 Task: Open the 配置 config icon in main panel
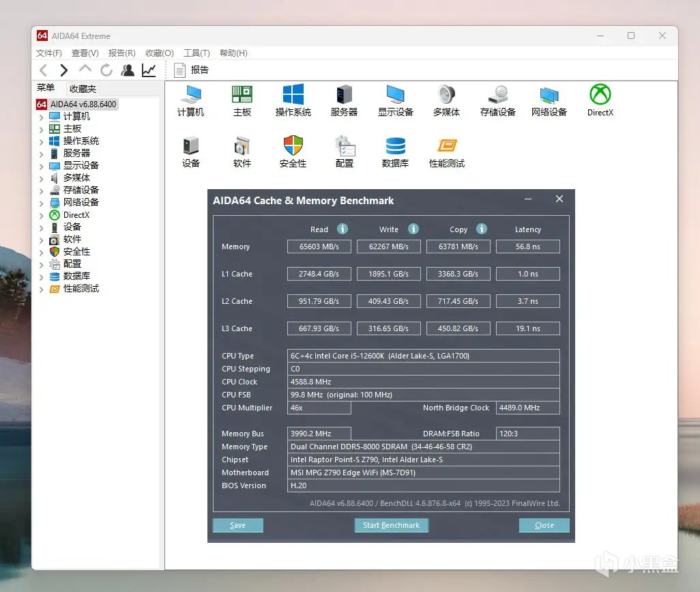pyautogui.click(x=344, y=152)
